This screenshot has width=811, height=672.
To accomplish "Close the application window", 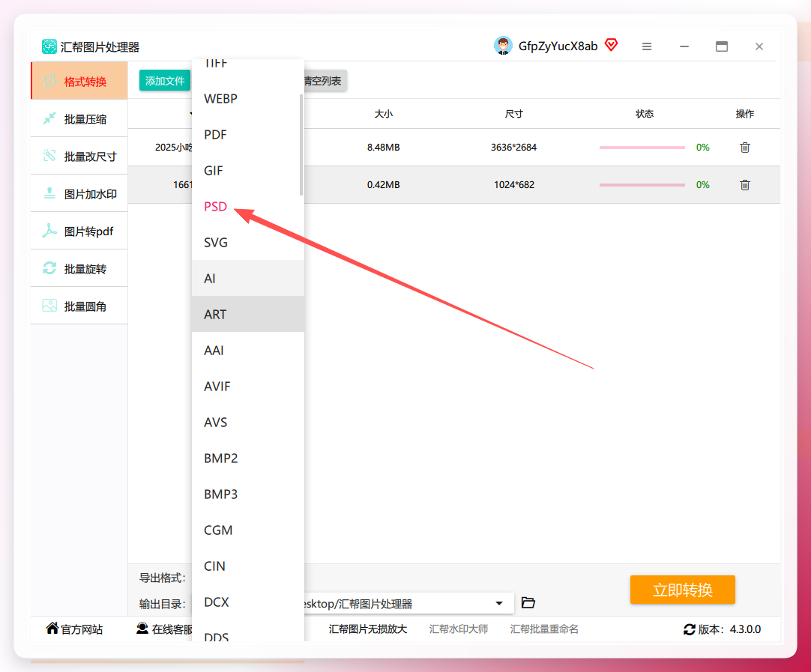I will [759, 46].
